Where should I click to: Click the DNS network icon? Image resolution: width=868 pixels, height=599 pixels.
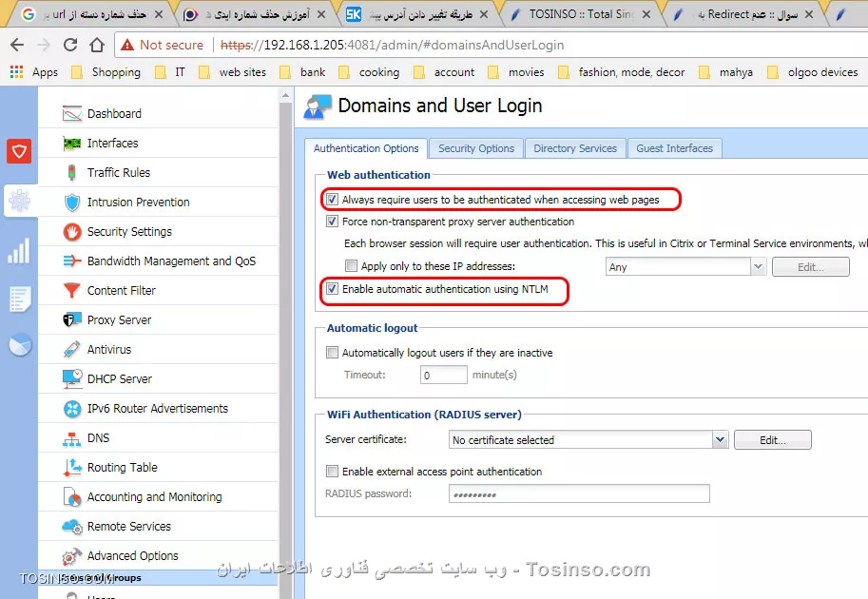(x=73, y=438)
